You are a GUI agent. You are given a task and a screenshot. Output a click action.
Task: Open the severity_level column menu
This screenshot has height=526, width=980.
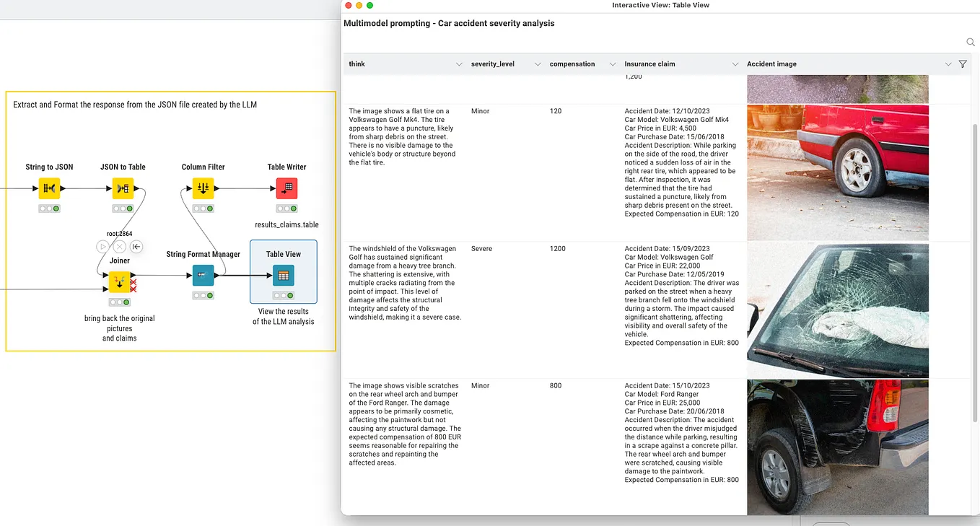(x=537, y=64)
